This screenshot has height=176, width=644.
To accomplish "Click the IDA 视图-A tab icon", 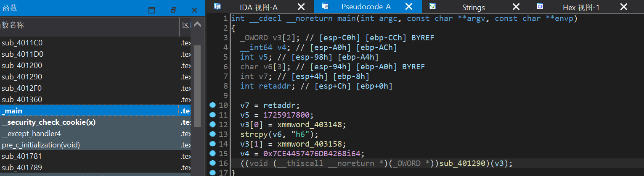I will click(x=217, y=6).
